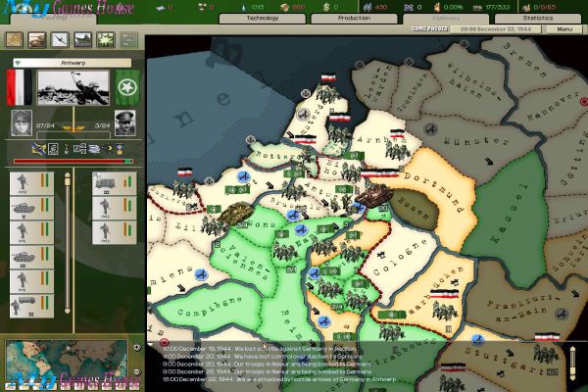Click the medal modifier icon at row end
Viewport: 588px width, 392px height.
[120, 149]
